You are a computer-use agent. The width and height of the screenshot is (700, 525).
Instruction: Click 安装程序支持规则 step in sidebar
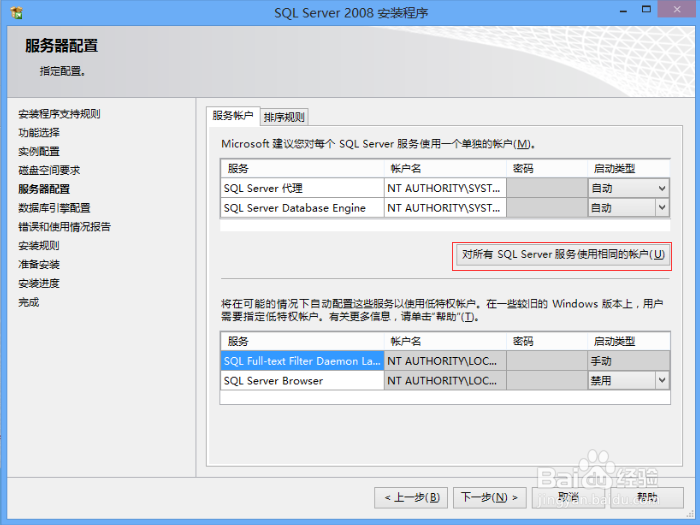(x=59, y=114)
